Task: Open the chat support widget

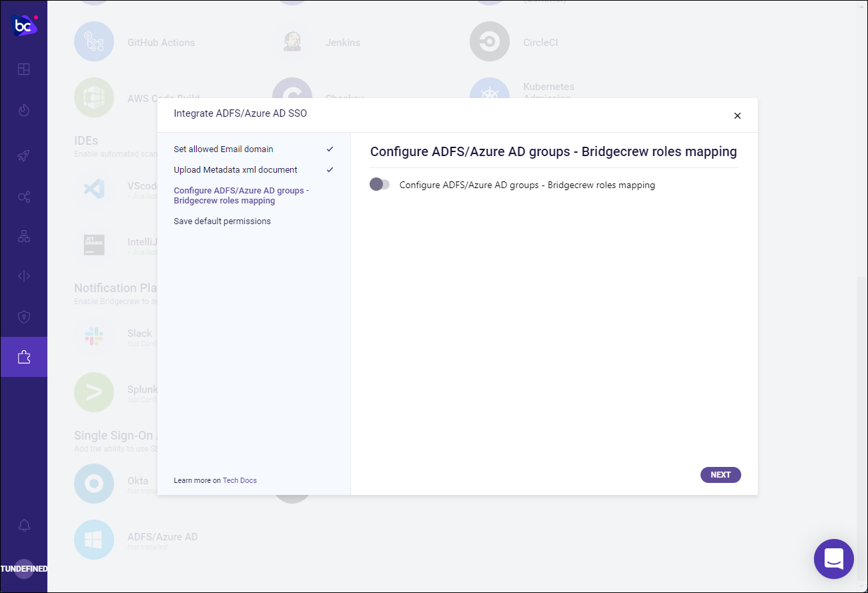Action: (x=834, y=559)
